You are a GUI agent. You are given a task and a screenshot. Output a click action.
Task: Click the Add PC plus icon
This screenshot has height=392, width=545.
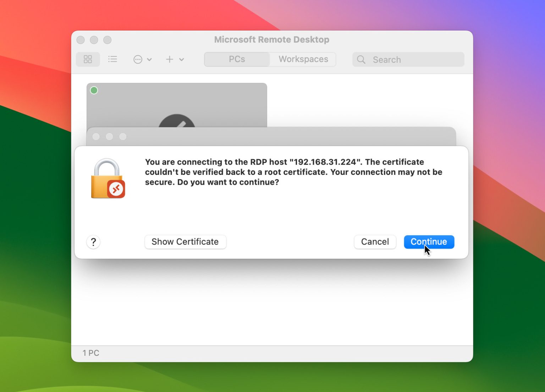pyautogui.click(x=169, y=59)
